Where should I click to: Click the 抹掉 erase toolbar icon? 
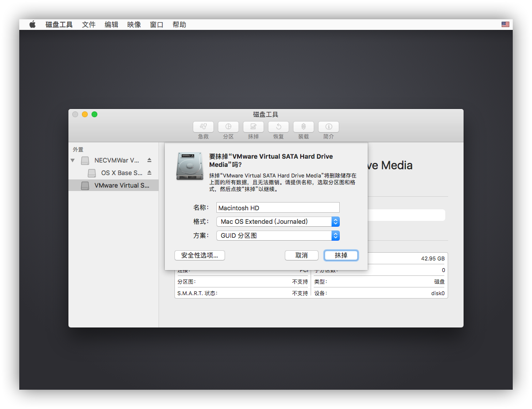point(253,127)
